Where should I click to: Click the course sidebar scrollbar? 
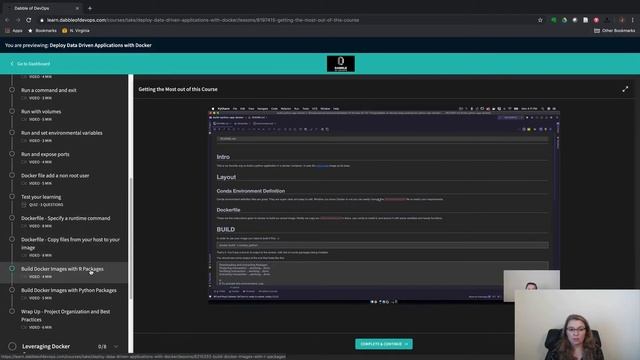131,239
